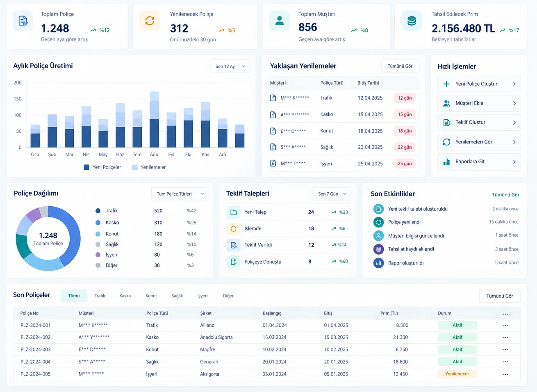
Task: Click the İşlemde refresh icon
Action: tap(233, 229)
